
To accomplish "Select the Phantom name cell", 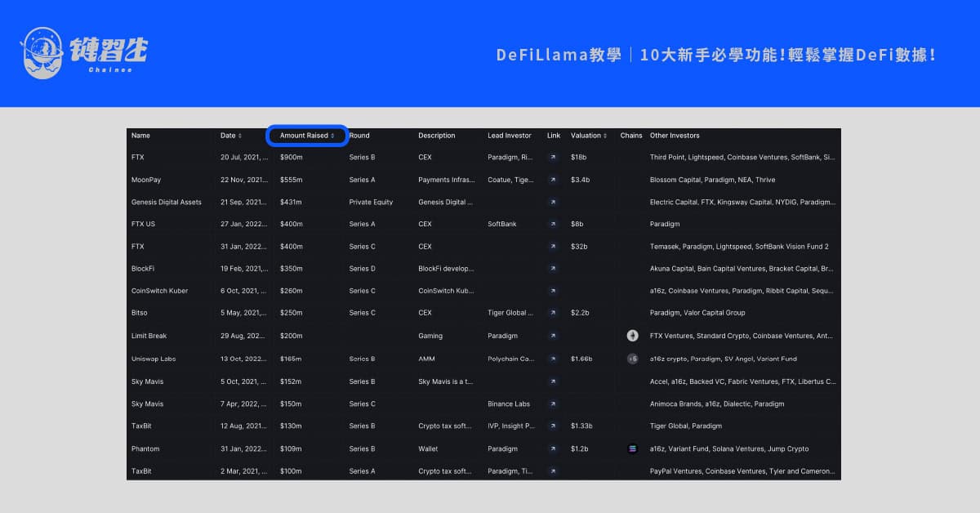I will click(x=145, y=448).
